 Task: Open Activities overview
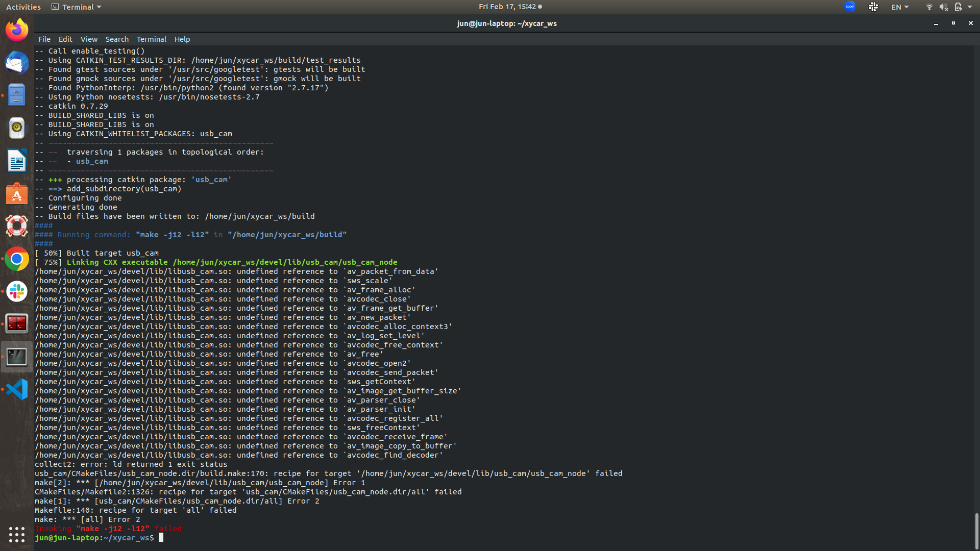[x=23, y=7]
